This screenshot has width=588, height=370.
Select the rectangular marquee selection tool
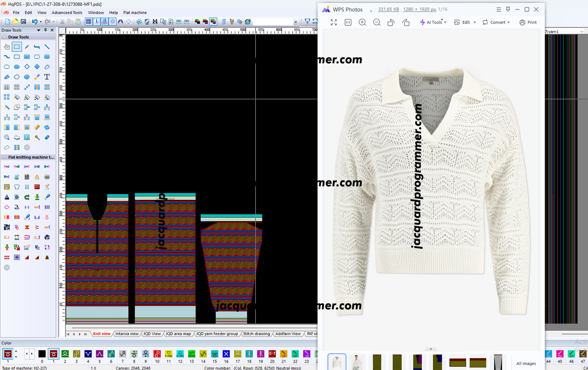tap(17, 47)
